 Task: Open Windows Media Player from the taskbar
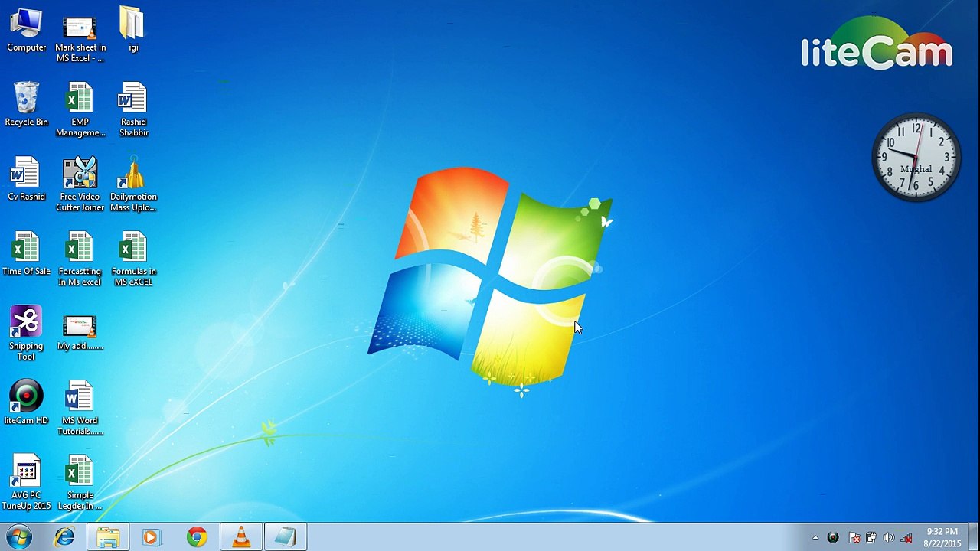point(151,537)
